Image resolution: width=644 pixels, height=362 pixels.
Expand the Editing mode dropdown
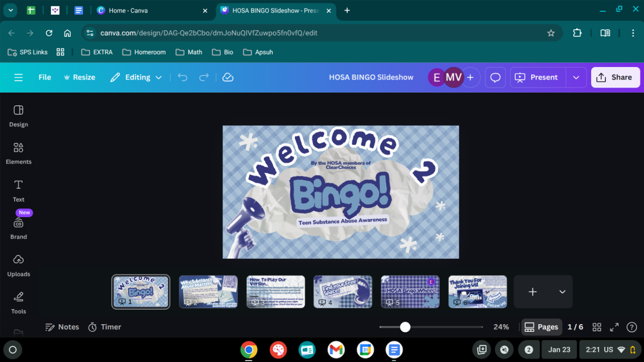click(136, 78)
